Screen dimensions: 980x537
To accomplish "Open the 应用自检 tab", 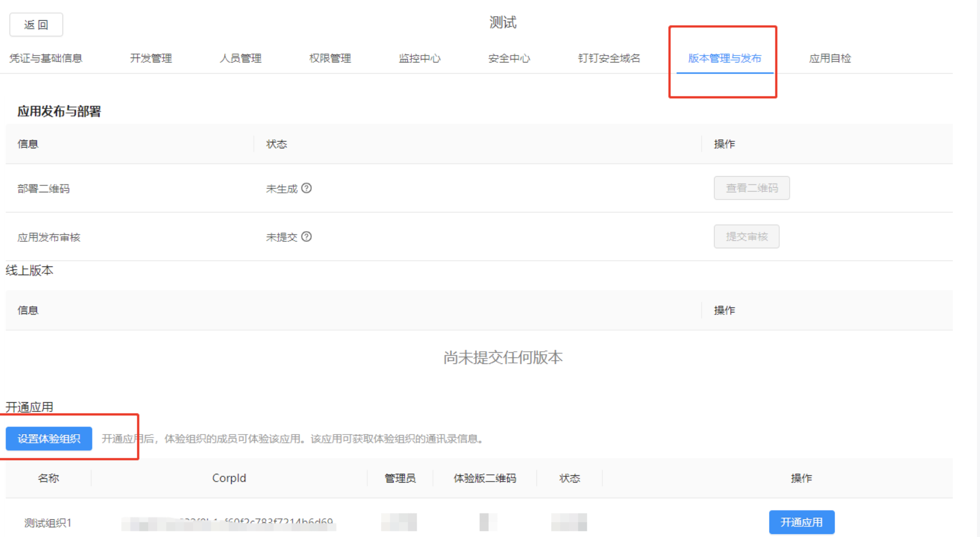I will (830, 58).
